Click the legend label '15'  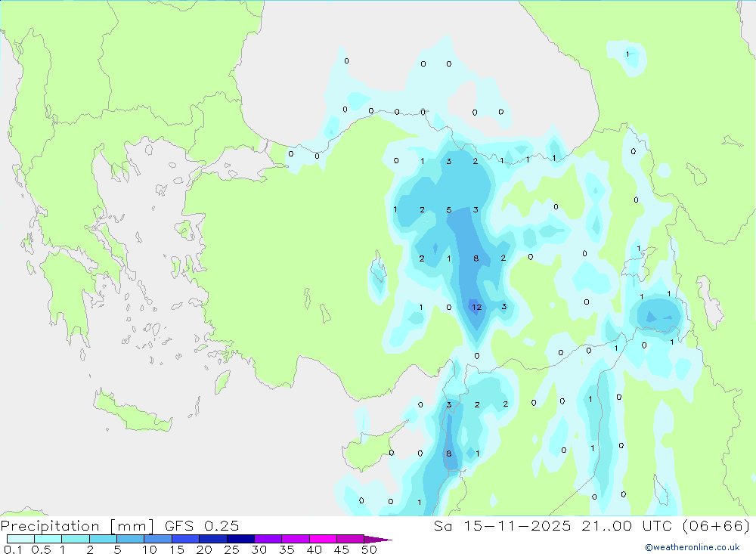pos(177,549)
